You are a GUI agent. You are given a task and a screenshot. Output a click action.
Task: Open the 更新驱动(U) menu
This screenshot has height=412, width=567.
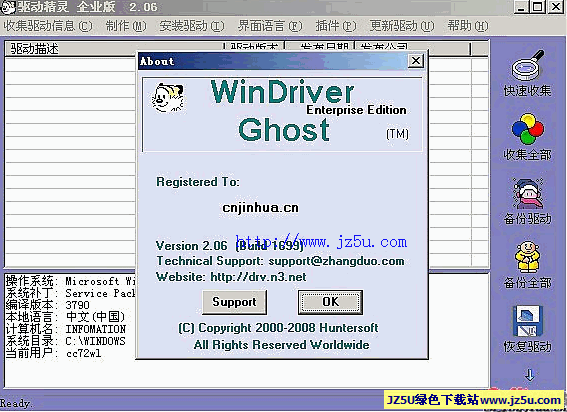click(402, 26)
